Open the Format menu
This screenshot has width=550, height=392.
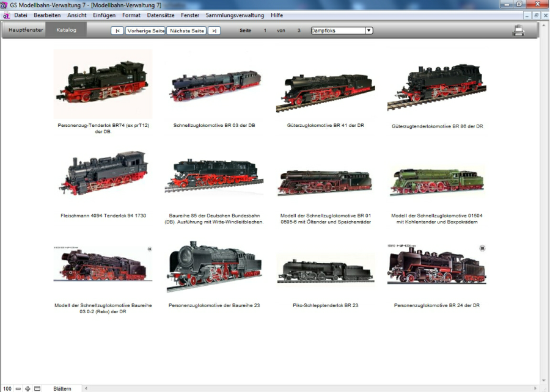pos(131,15)
